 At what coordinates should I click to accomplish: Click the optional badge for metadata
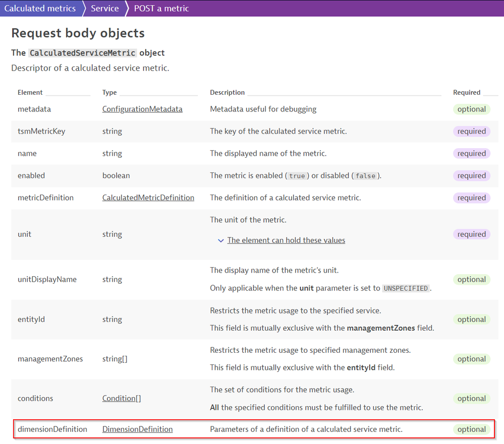pos(471,109)
